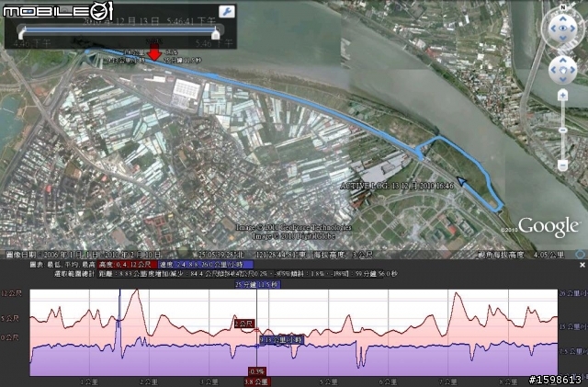
Task: Click the -0.3% slope label below chart
Action: point(257,371)
